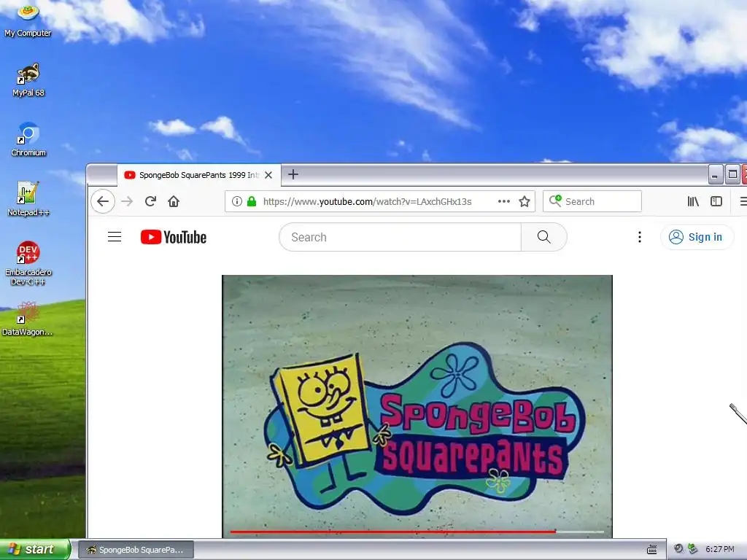The image size is (747, 560).
Task: Toggle the browser sidebar view
Action: point(716,201)
